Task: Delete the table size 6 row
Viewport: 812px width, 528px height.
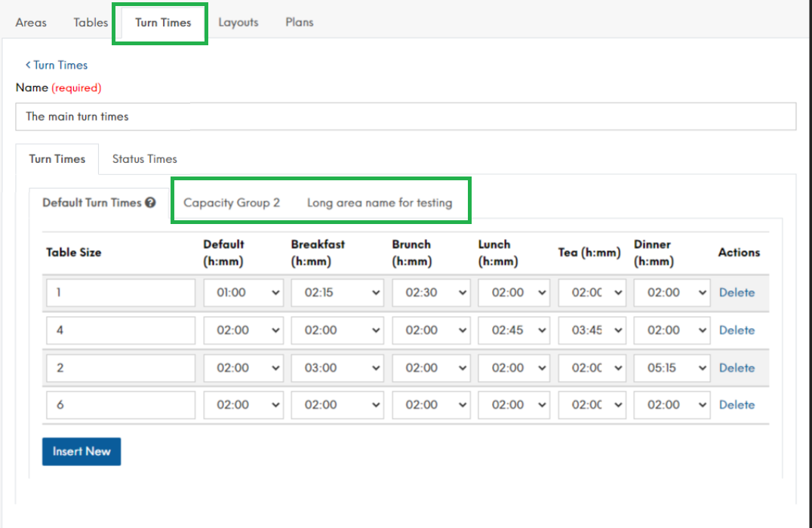Action: click(737, 405)
